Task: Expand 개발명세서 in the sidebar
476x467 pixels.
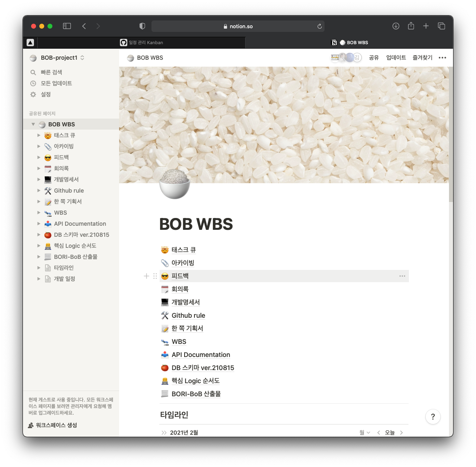Action: pos(38,179)
